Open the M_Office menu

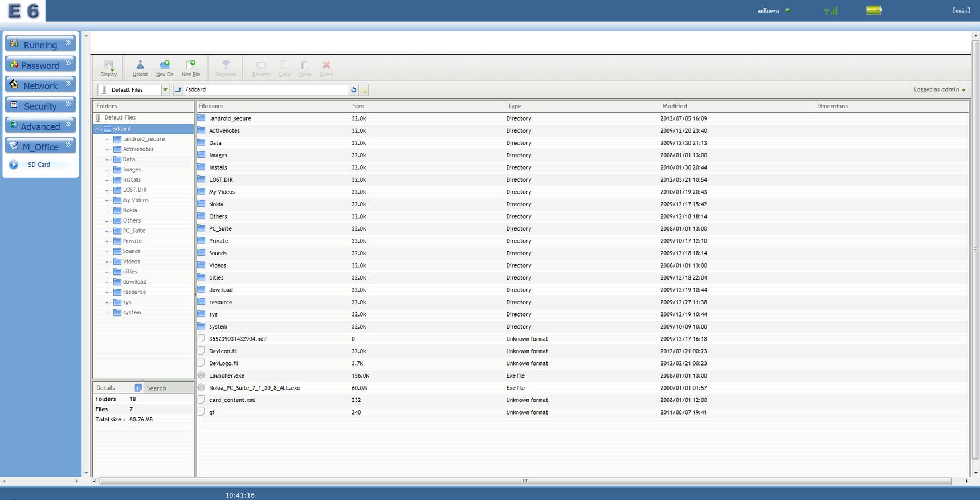coord(40,146)
